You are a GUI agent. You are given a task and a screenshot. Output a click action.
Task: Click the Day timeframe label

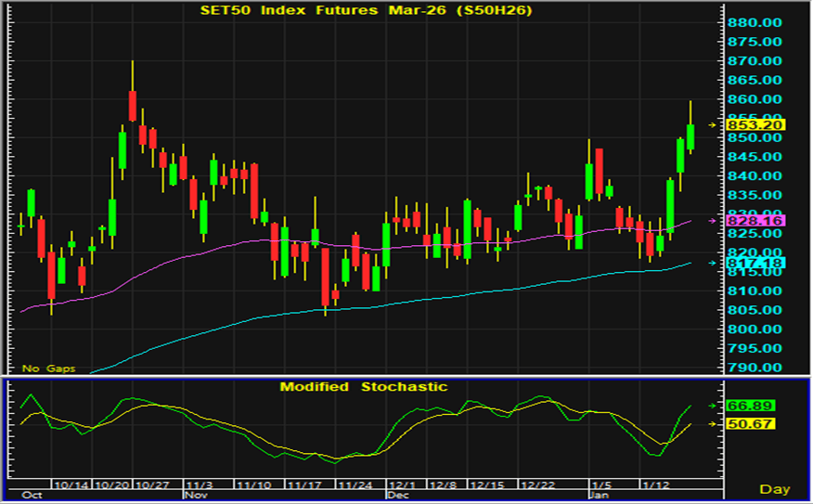[774, 488]
